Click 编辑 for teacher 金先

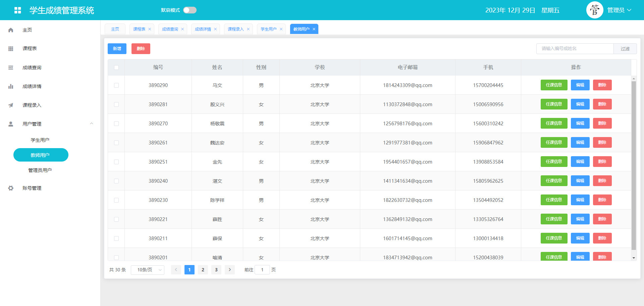pos(580,162)
